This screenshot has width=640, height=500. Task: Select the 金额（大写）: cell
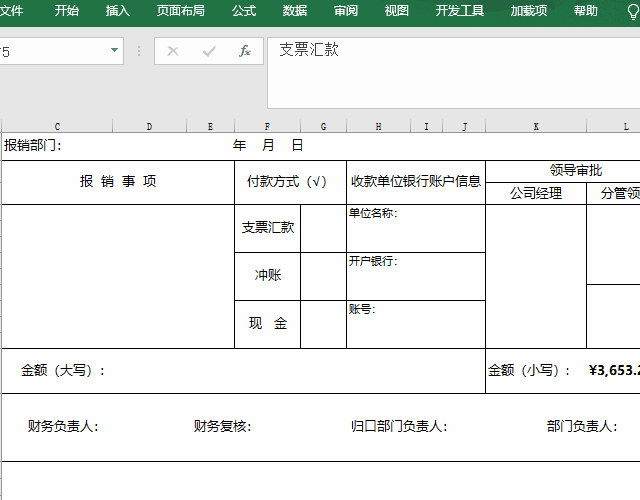(x=243, y=371)
